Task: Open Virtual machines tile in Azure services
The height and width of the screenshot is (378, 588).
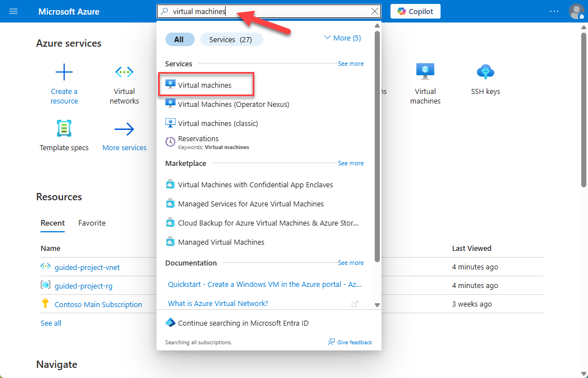Action: click(425, 84)
